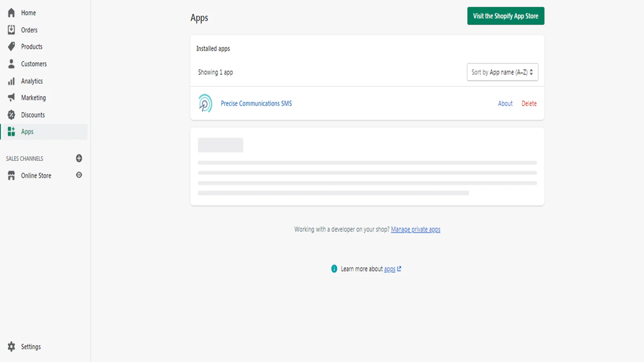
Task: Click About for Precise Communications SMS
Action: [x=505, y=103]
